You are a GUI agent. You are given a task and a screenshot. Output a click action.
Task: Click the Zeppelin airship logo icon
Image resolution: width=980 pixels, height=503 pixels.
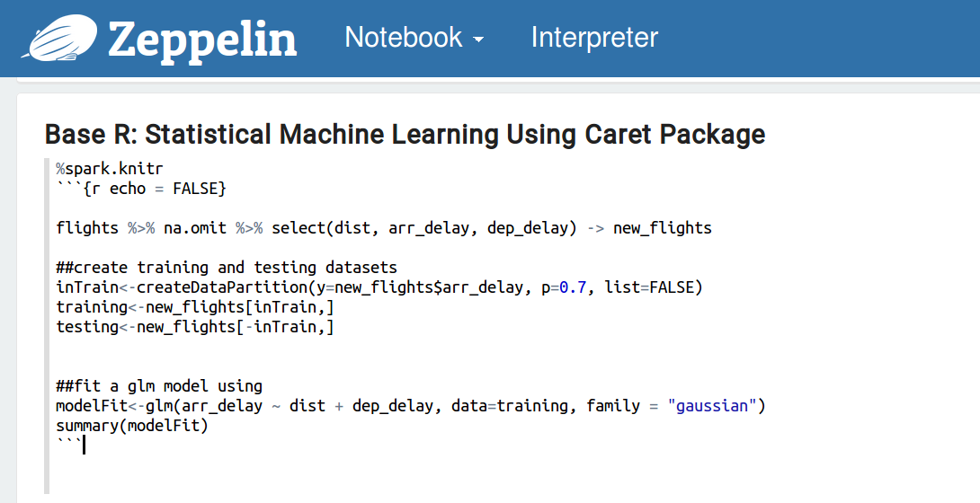tap(60, 39)
